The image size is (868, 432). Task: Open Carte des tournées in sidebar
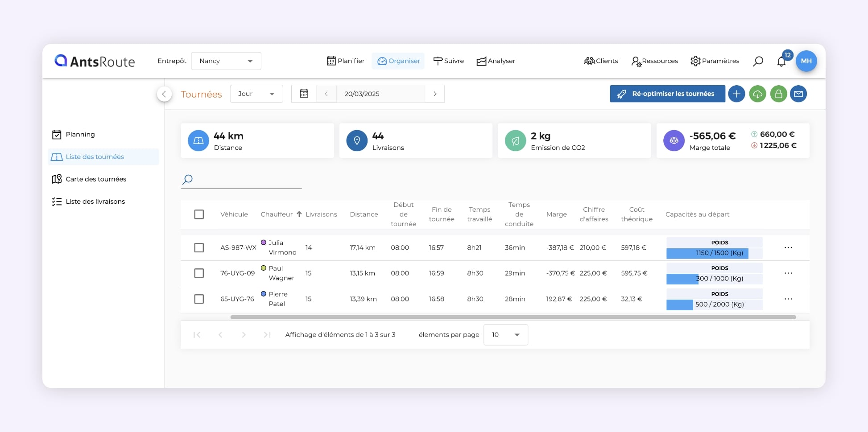[95, 179]
